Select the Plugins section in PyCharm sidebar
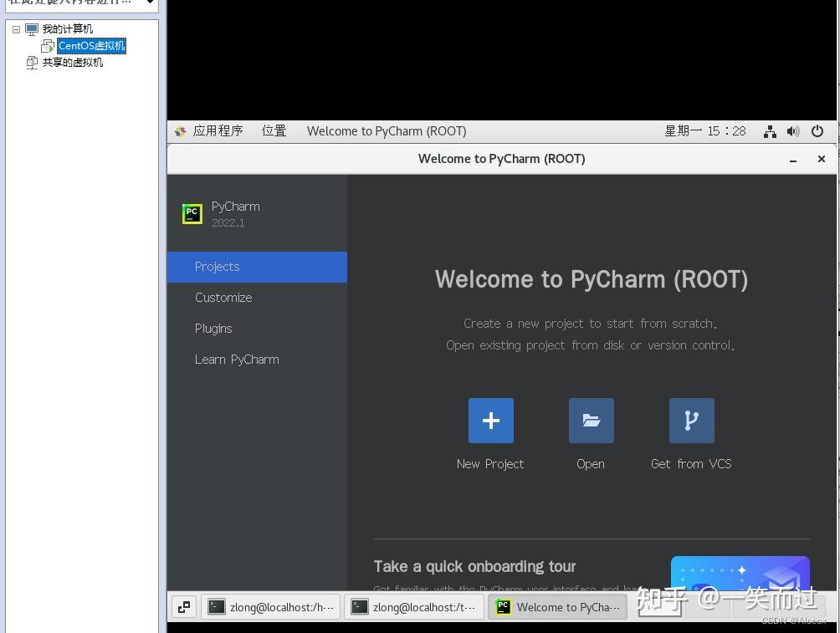Image resolution: width=840 pixels, height=633 pixels. pyautogui.click(x=213, y=329)
